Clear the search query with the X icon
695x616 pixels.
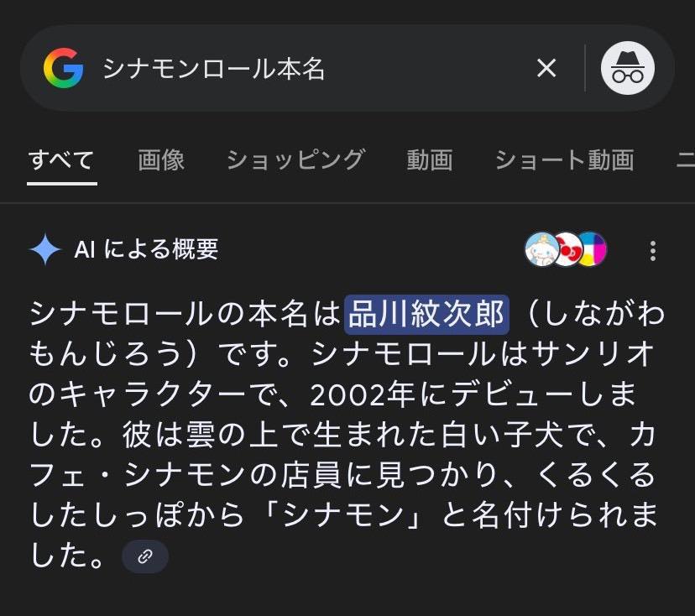(x=547, y=68)
